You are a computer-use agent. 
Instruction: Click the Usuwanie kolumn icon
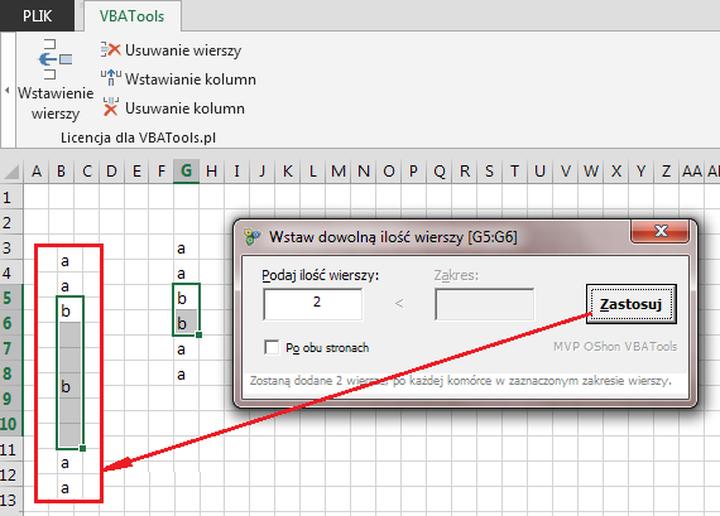pos(111,108)
